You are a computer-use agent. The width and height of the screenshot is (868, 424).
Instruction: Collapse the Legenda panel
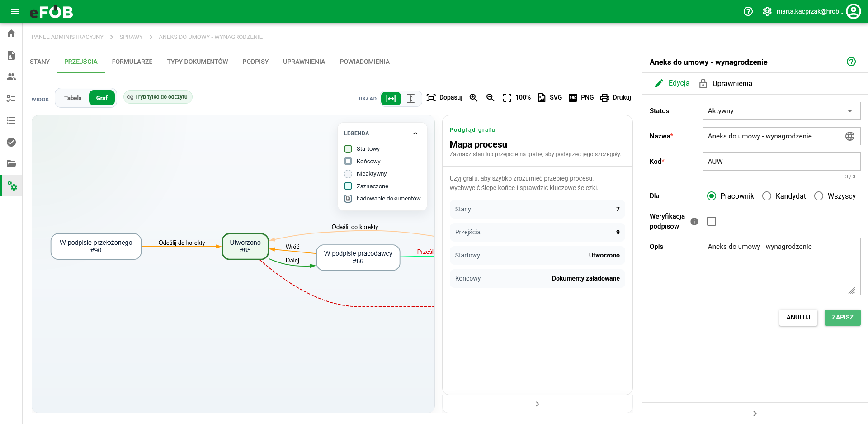[x=415, y=133]
